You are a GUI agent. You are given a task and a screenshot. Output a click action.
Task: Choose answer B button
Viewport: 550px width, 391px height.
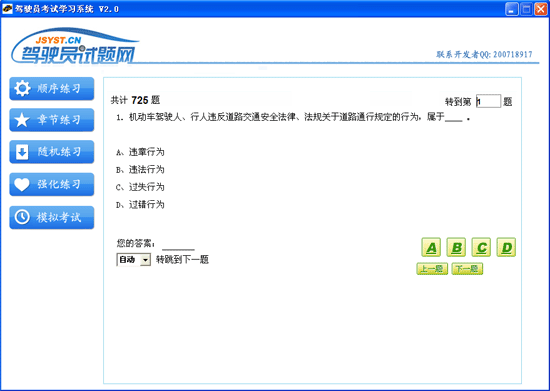pos(456,247)
